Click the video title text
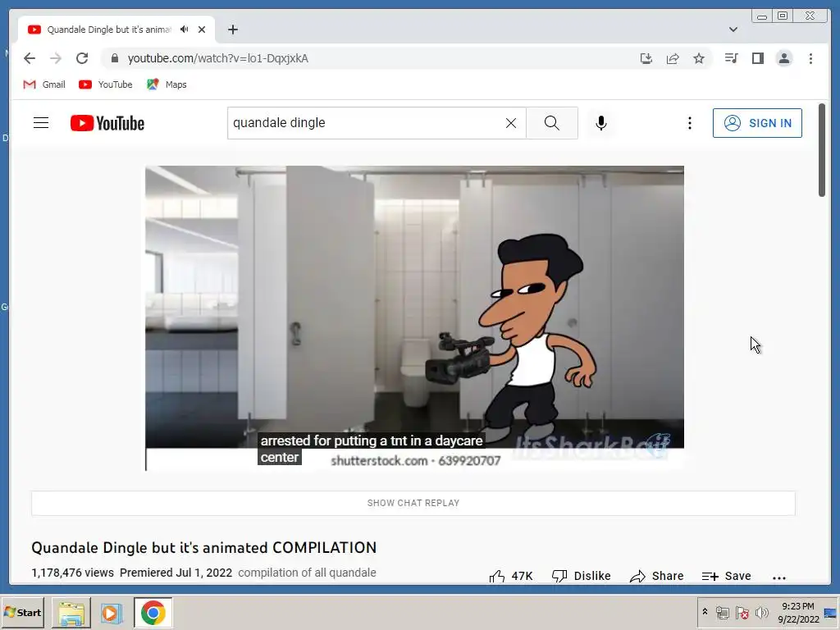 (x=204, y=547)
